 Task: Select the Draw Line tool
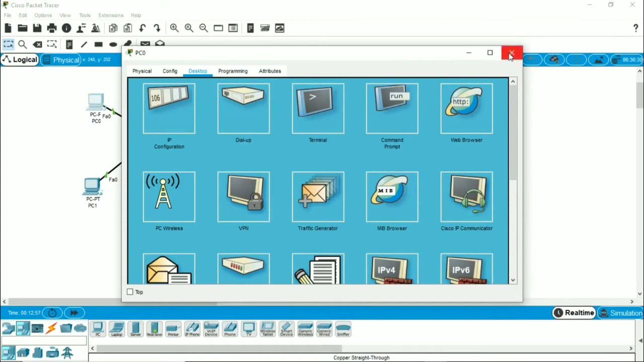pos(84,44)
